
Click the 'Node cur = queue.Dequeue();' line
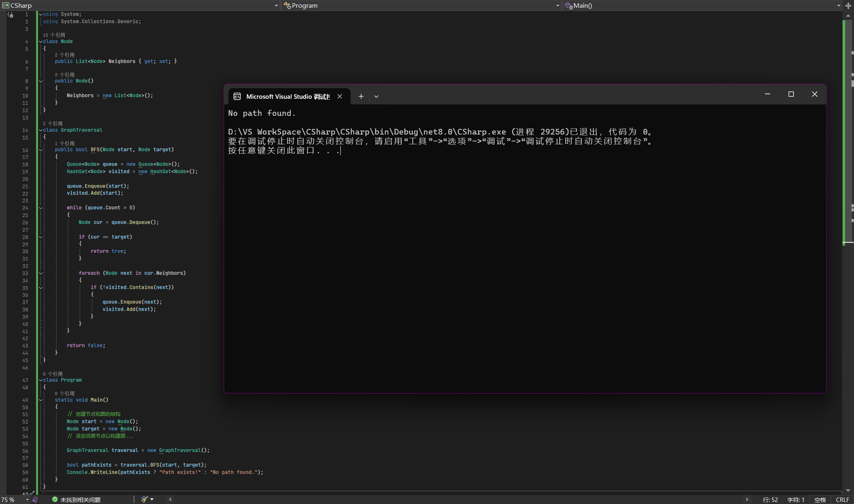[x=119, y=222]
